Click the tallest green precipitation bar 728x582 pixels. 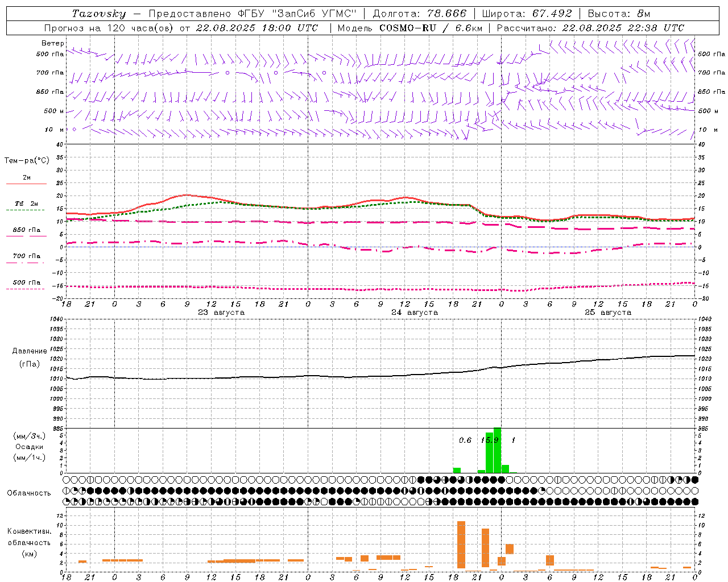point(497,450)
